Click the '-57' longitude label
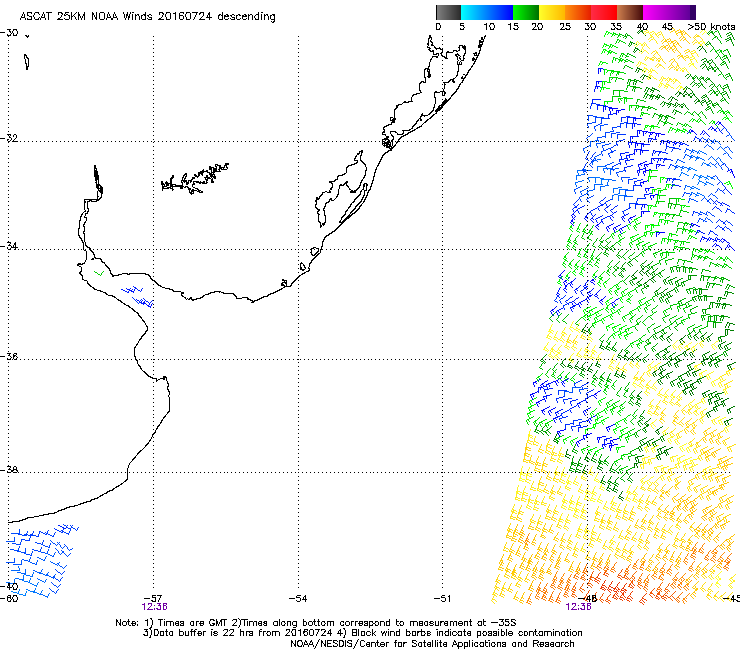The width and height of the screenshot is (740, 650). (153, 598)
